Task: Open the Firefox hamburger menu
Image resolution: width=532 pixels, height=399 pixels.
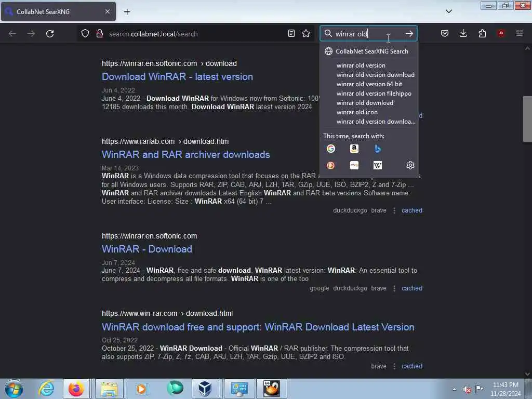Action: pyautogui.click(x=520, y=33)
